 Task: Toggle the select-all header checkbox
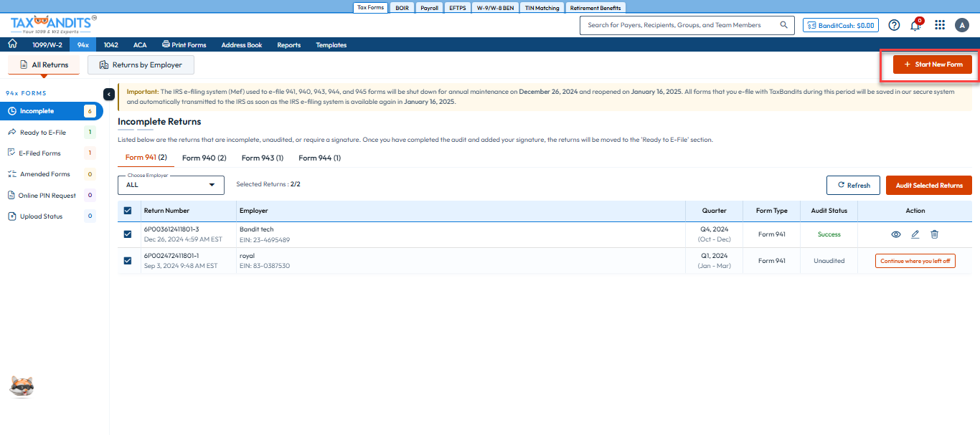pyautogui.click(x=128, y=211)
